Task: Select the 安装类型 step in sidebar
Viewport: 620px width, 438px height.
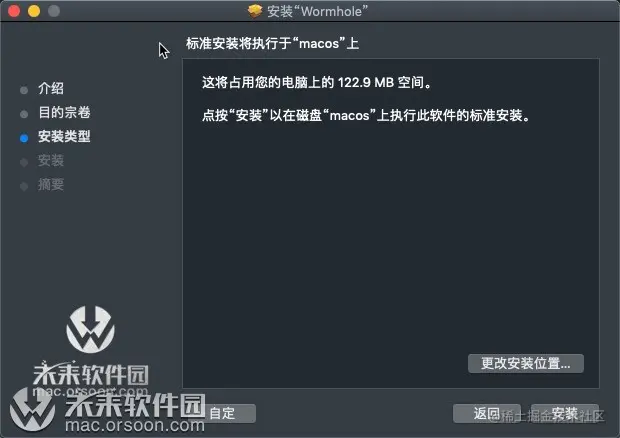Action: [64, 136]
